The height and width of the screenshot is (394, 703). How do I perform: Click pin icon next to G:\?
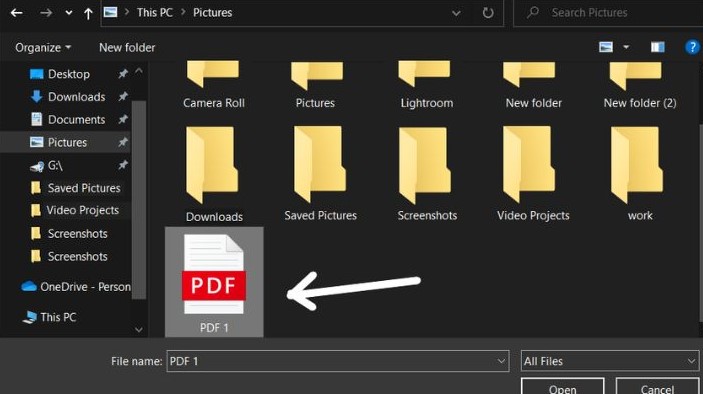(122, 165)
